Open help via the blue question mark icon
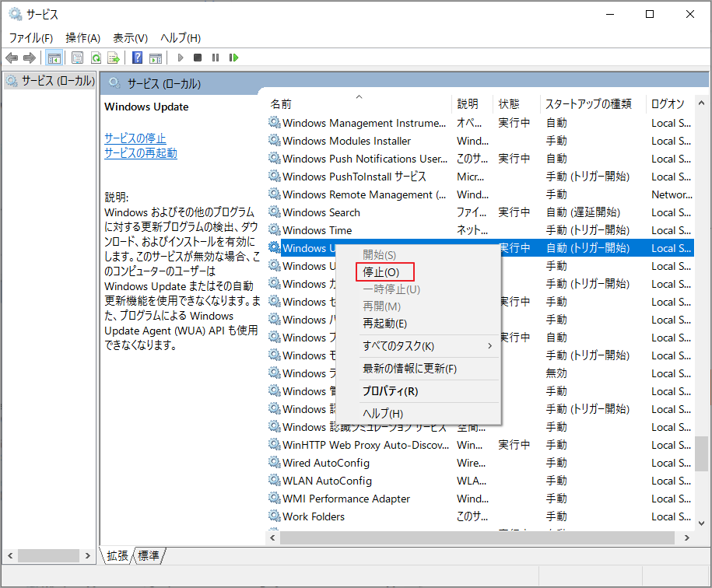 tap(136, 57)
